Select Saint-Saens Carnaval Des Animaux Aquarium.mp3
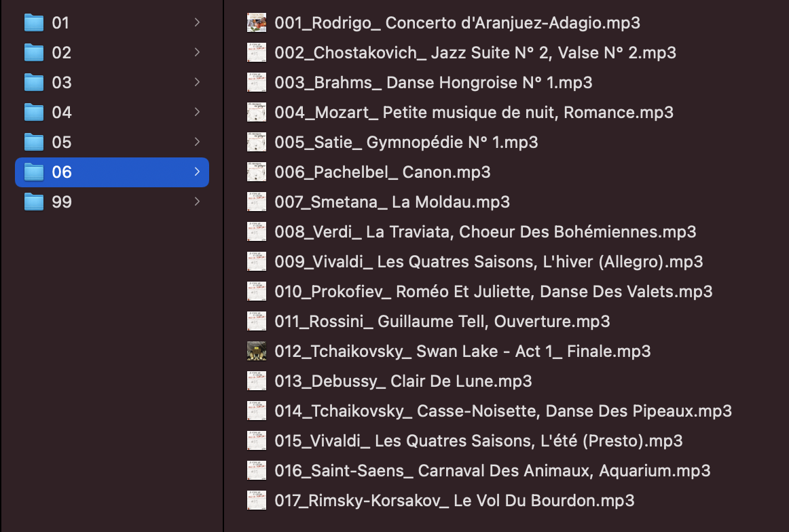 click(492, 471)
